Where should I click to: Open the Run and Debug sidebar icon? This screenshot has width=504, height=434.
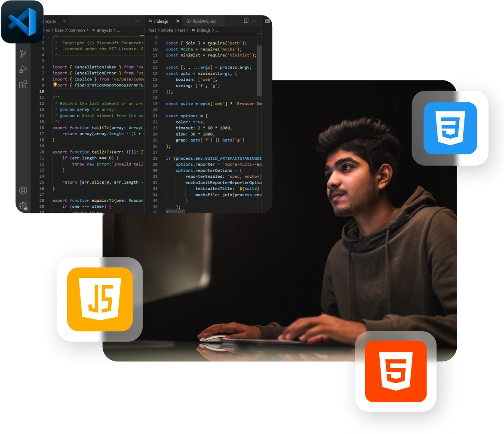coord(24,68)
